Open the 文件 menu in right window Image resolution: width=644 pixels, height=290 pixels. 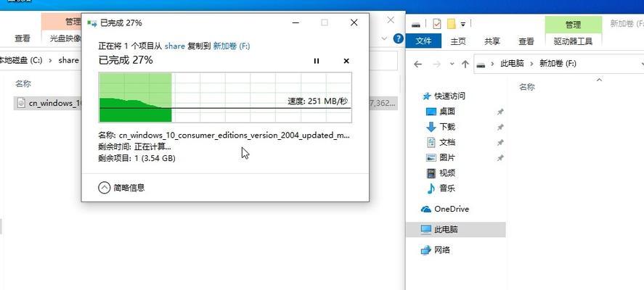(423, 41)
